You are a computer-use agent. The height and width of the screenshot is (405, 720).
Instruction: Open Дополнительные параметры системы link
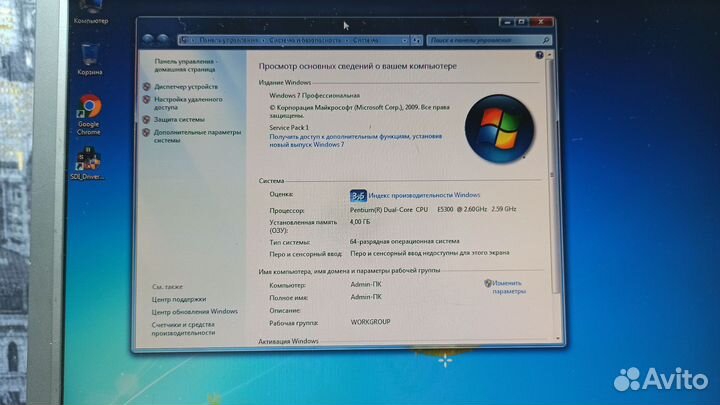[x=197, y=136]
